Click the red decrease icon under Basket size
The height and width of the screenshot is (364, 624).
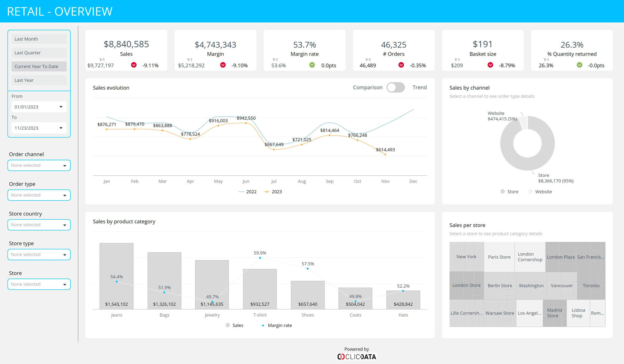[x=490, y=66]
